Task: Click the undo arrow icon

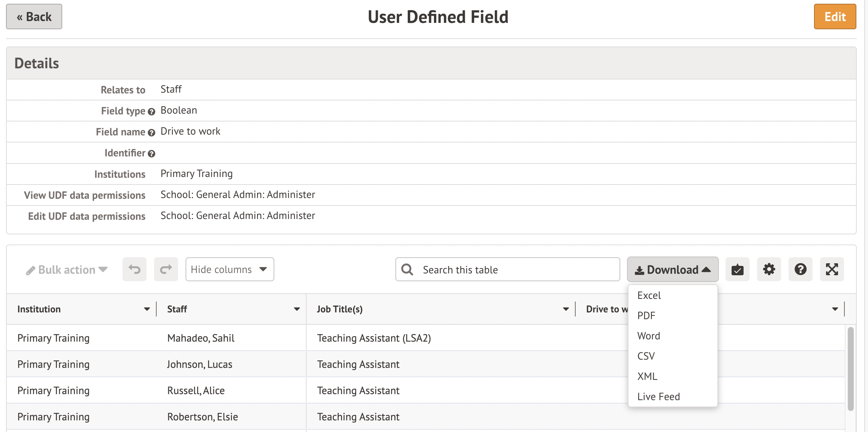Action: [135, 269]
